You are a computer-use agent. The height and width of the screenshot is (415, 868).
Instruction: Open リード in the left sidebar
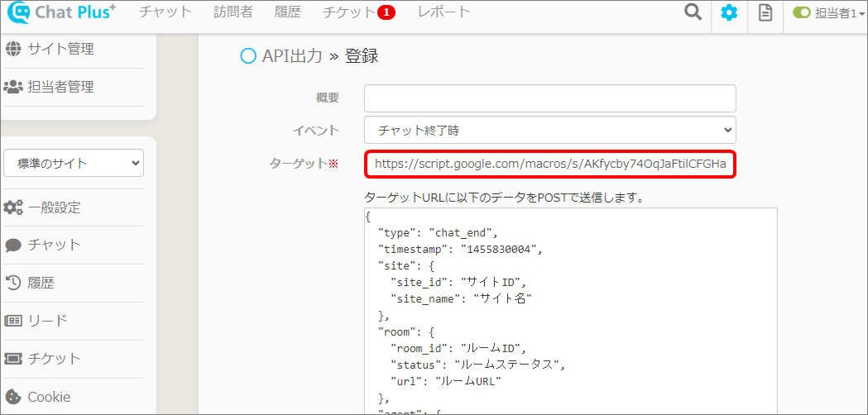(x=47, y=321)
